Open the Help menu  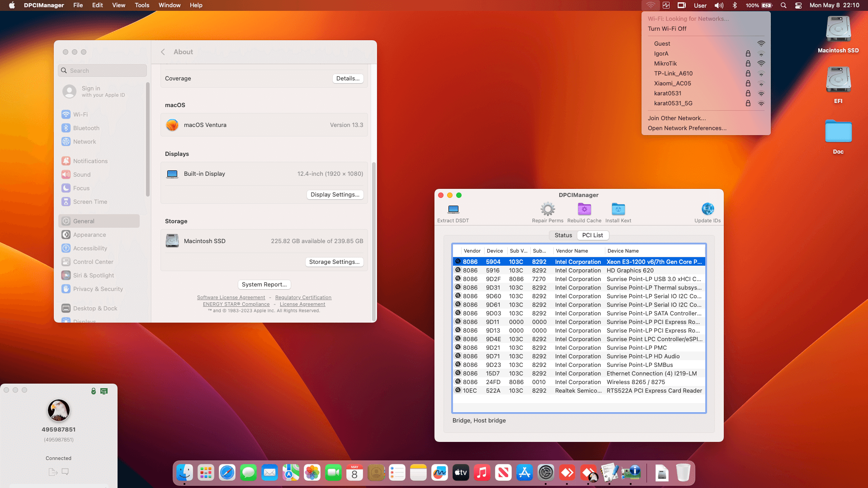(x=196, y=5)
